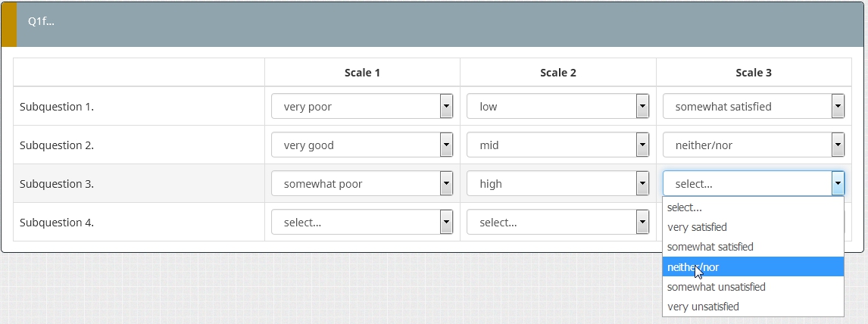Expand Subquestion 3 'high' dropdown
Image resolution: width=868 pixels, height=324 pixels.
click(x=557, y=184)
